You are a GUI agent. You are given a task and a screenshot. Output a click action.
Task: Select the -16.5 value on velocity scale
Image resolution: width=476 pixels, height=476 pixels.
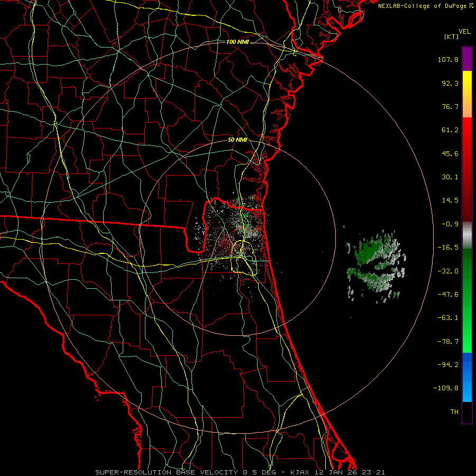[x=448, y=248]
